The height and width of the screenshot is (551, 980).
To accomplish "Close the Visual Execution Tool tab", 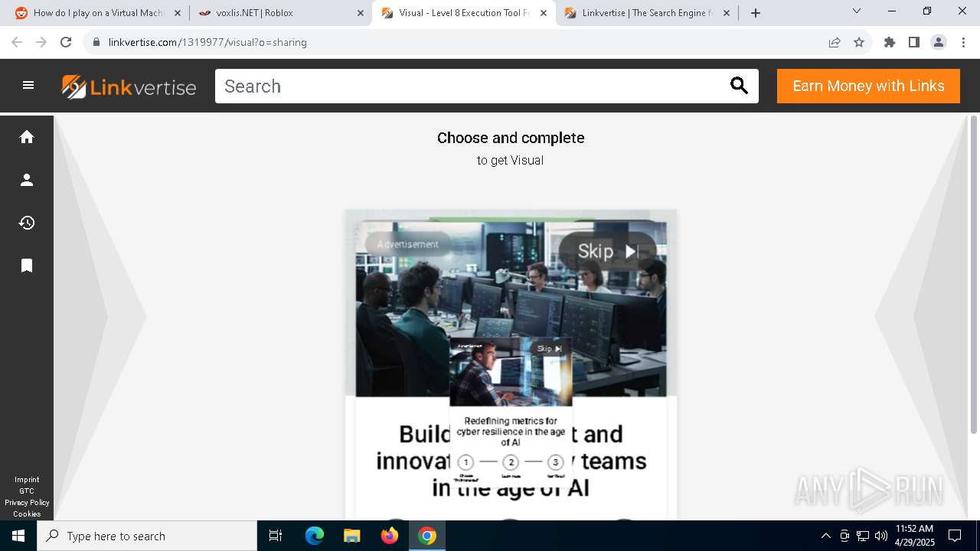I will (544, 13).
